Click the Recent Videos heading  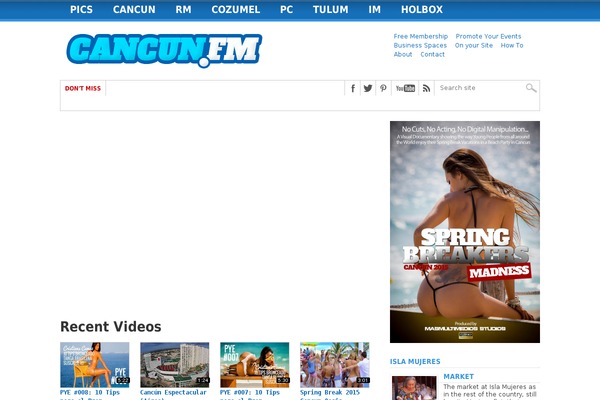pyautogui.click(x=111, y=327)
